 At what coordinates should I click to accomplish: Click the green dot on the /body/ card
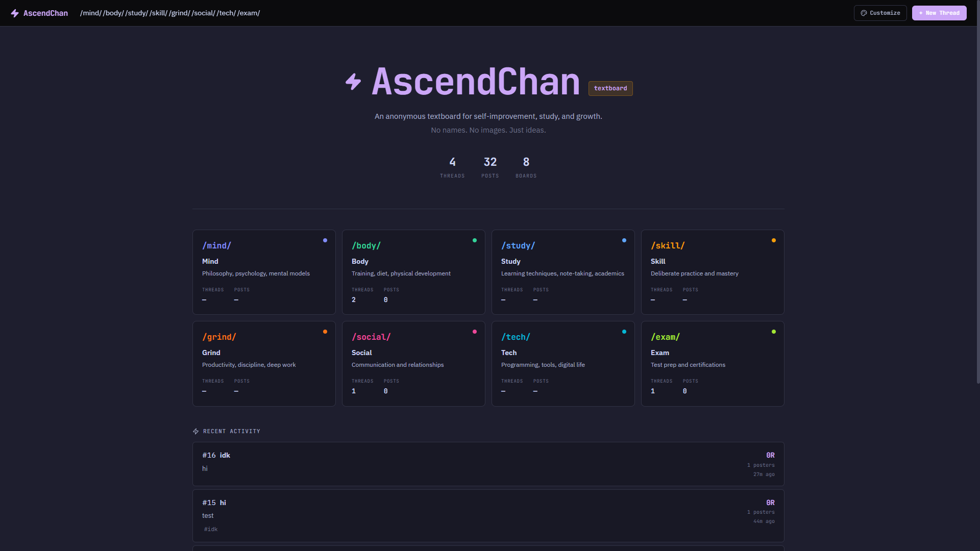[475, 240]
